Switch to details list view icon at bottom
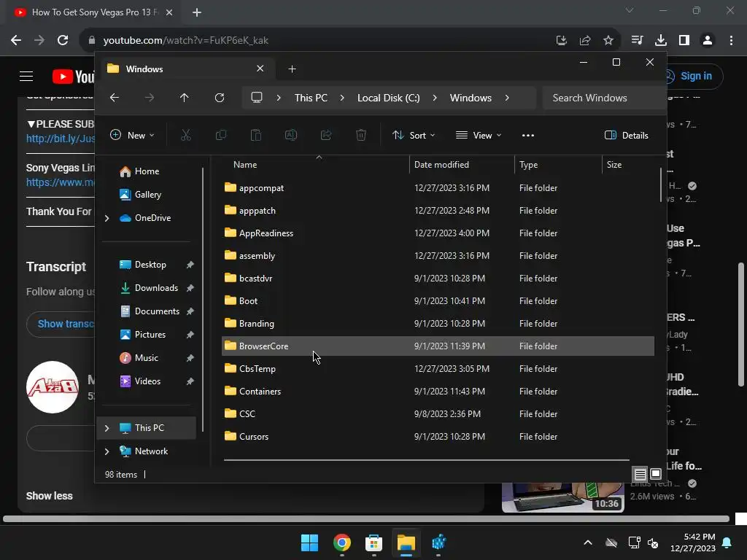Viewport: 747px width, 560px height. pos(640,474)
